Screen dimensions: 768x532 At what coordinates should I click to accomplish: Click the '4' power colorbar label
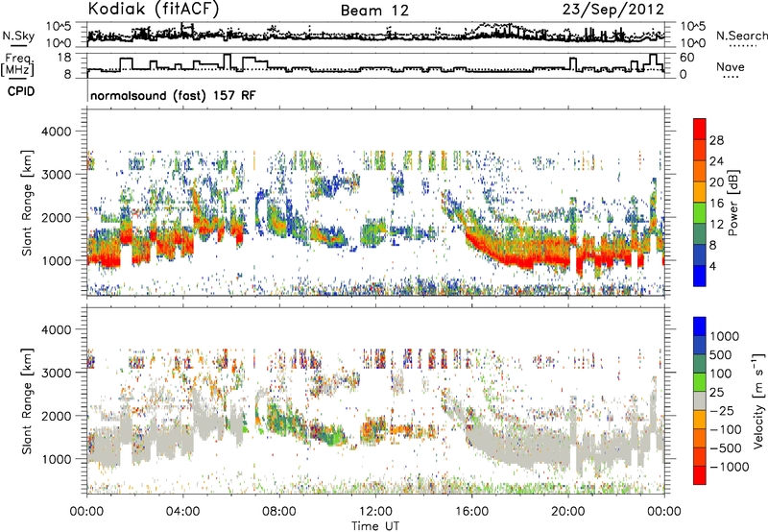(712, 267)
